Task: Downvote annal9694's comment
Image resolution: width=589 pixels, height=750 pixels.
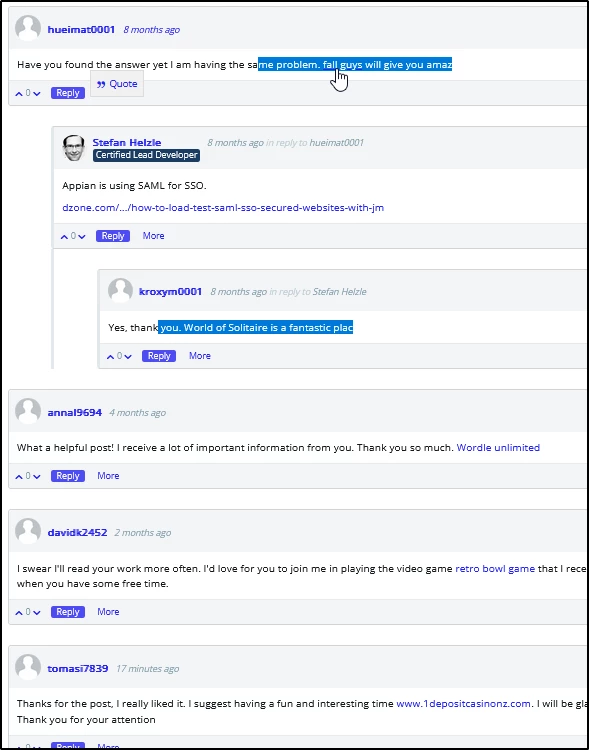Action: coord(37,476)
